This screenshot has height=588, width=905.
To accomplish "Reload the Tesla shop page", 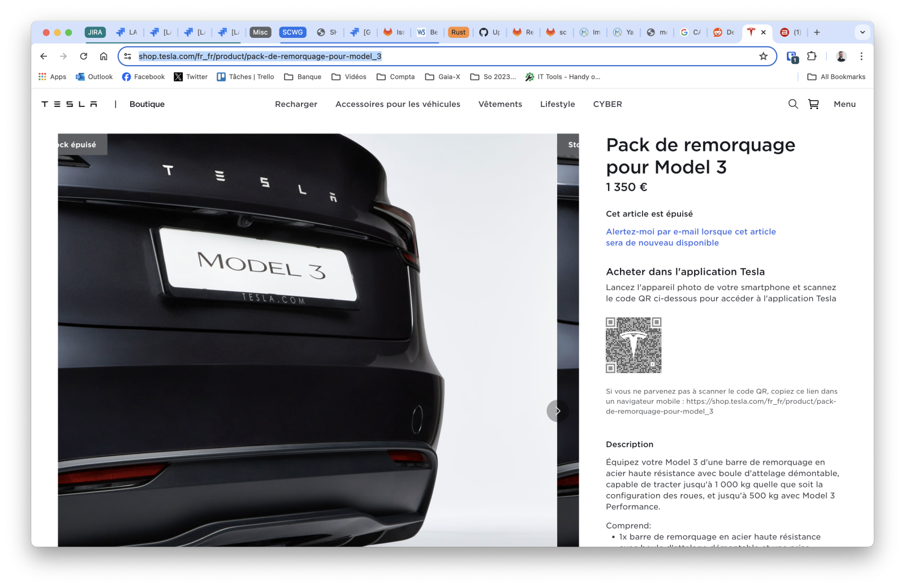I will tap(84, 57).
